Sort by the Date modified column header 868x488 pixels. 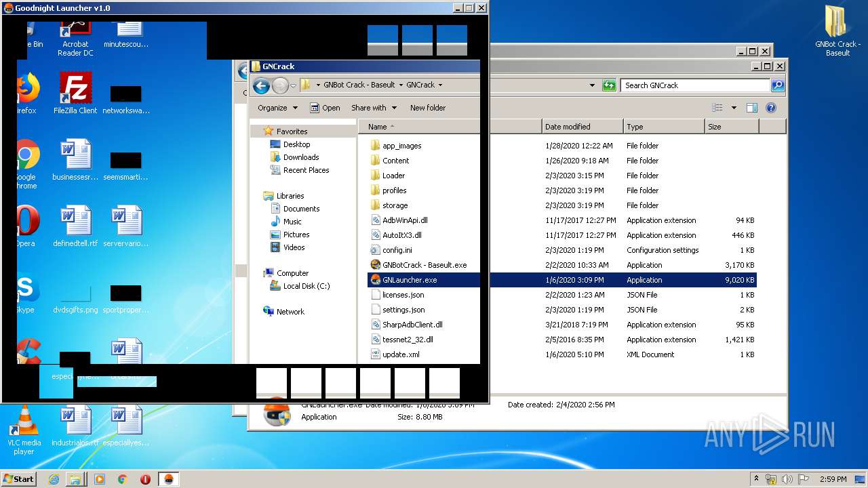583,127
